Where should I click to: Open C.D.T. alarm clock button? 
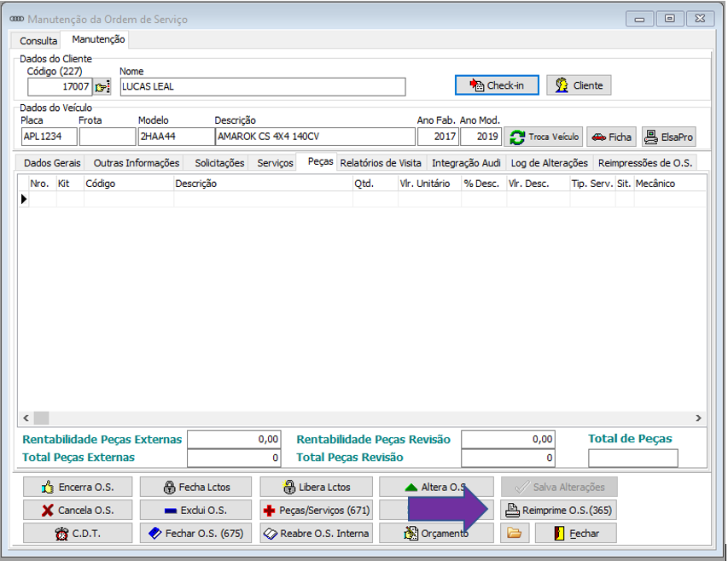pos(78,534)
